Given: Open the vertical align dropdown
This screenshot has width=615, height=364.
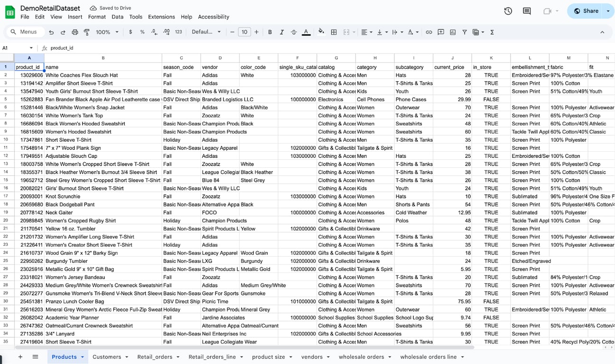Looking at the screenshot, I should 382,32.
